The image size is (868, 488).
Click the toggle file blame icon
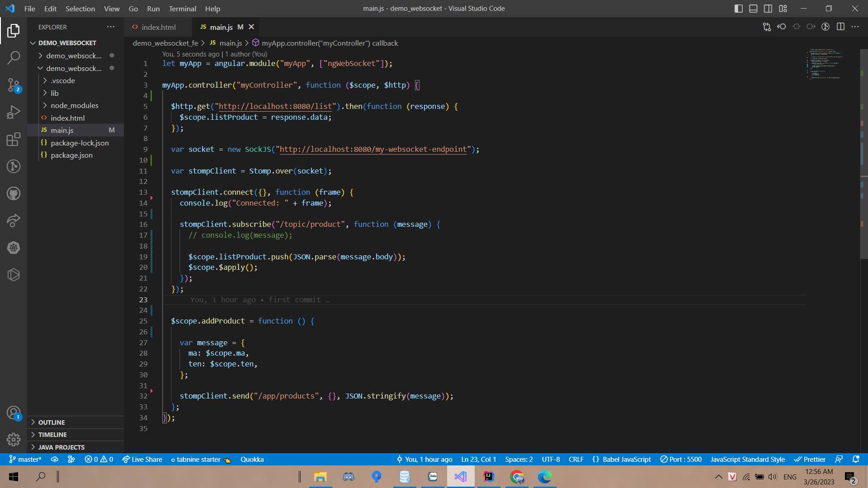pyautogui.click(x=826, y=27)
